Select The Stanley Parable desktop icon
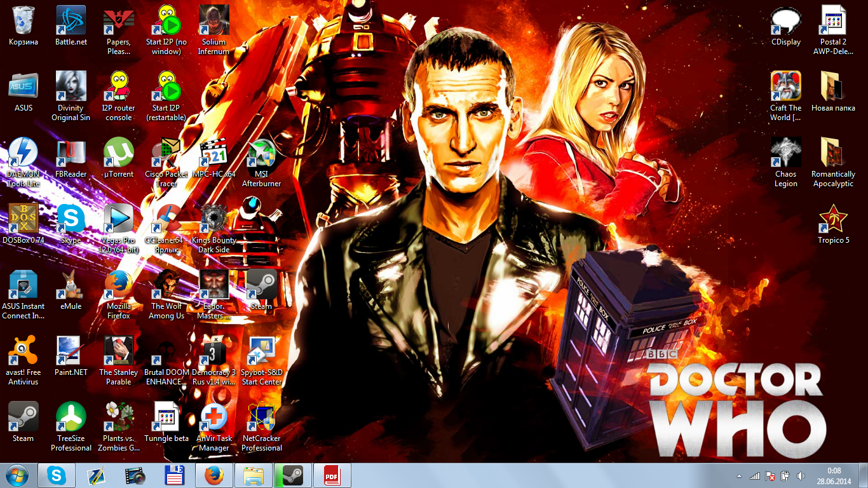 coord(119,361)
